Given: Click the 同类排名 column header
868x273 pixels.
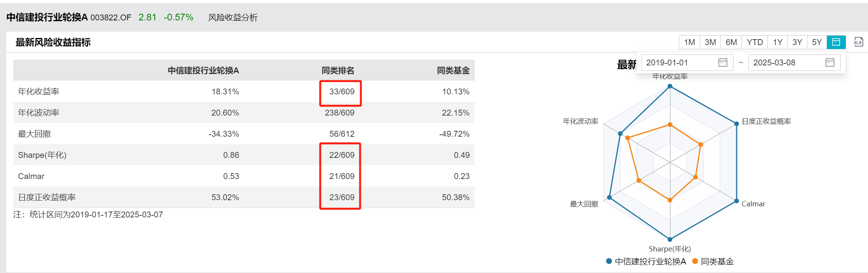Looking at the screenshot, I should point(338,71).
